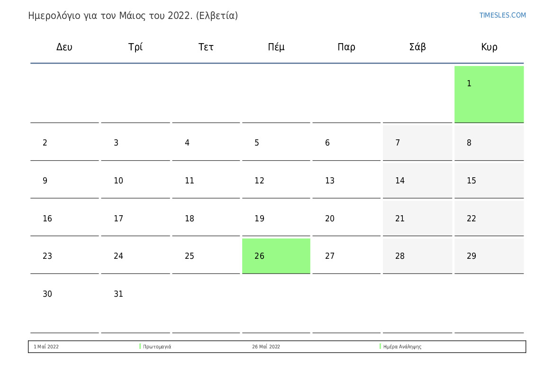Select day 18 in the Τετ column

coord(206,219)
